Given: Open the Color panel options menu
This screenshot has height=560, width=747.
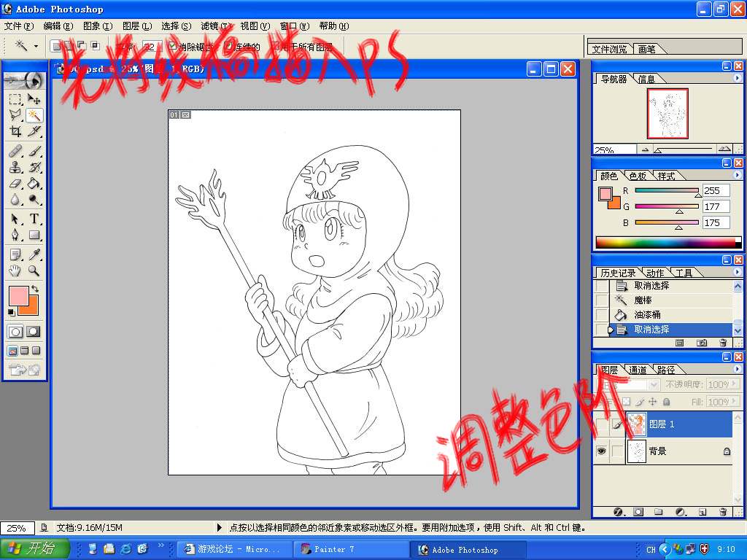Looking at the screenshot, I should (x=738, y=175).
